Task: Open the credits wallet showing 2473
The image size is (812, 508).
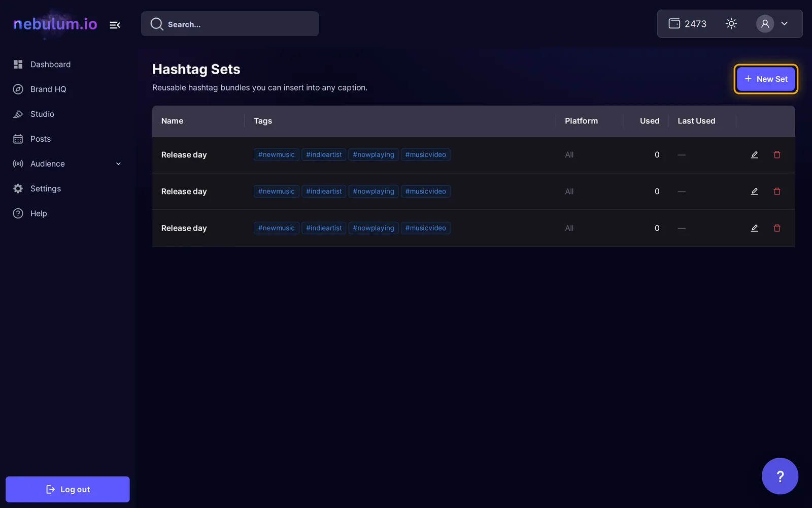Action: coord(687,24)
